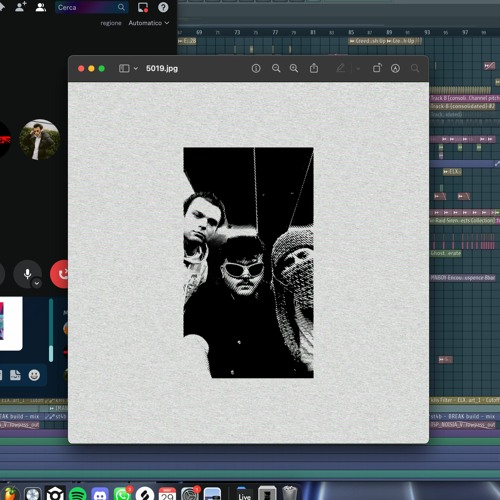This screenshot has height=500, width=500.
Task: Show image info inspector in Preview
Action: [x=256, y=68]
